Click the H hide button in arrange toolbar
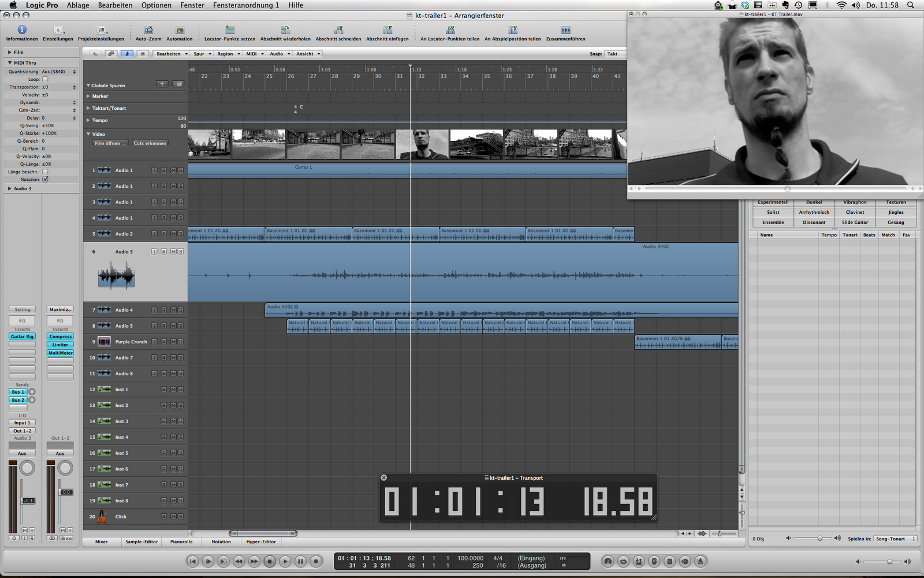The image size is (924, 578). pyautogui.click(x=143, y=54)
